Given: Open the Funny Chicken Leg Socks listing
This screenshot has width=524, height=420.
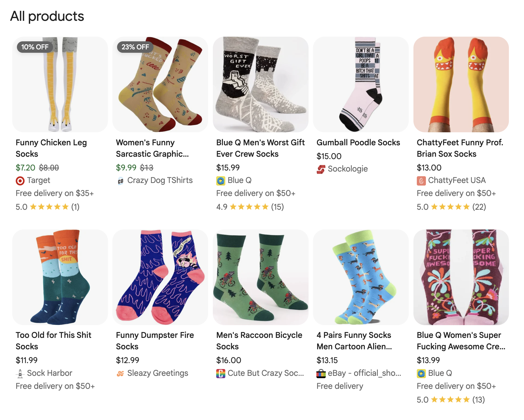Looking at the screenshot, I should [51, 148].
